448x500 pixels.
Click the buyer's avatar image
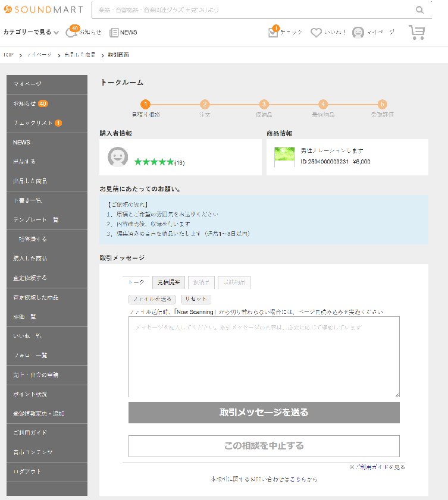(118, 157)
